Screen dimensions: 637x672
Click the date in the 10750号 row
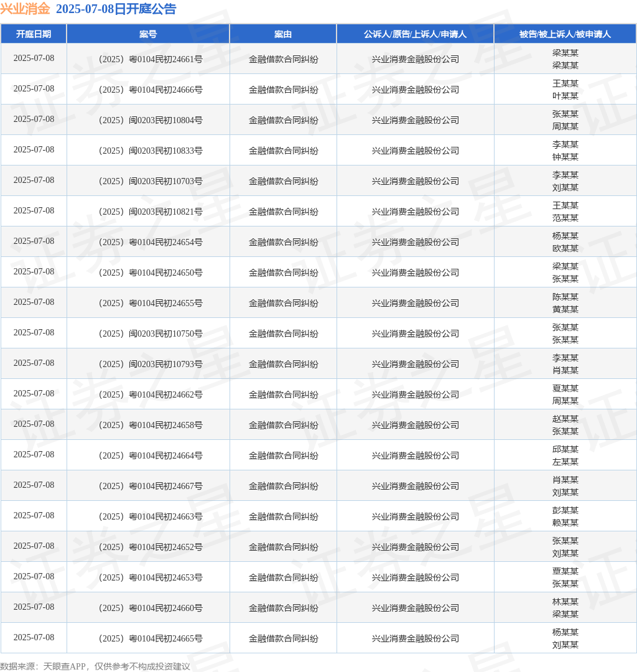coord(34,332)
